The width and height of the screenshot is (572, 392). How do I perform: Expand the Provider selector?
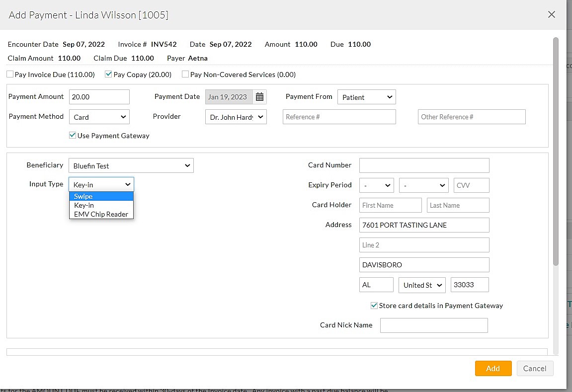click(236, 117)
